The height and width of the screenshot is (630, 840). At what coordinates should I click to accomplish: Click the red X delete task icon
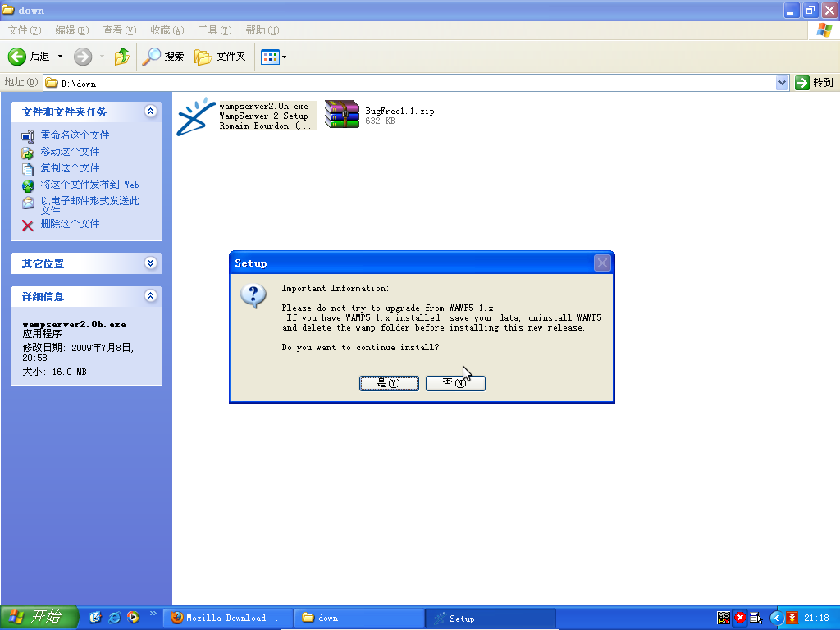[x=28, y=226]
